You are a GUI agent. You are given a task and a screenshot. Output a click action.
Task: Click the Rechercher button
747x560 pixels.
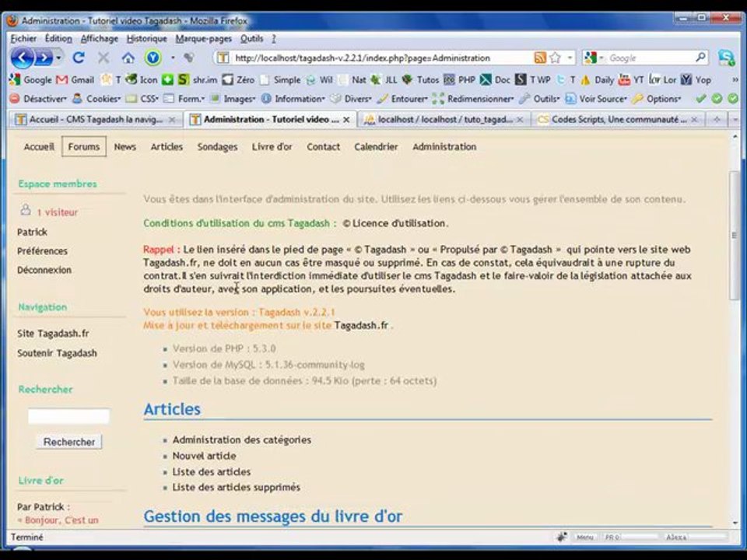coord(69,442)
